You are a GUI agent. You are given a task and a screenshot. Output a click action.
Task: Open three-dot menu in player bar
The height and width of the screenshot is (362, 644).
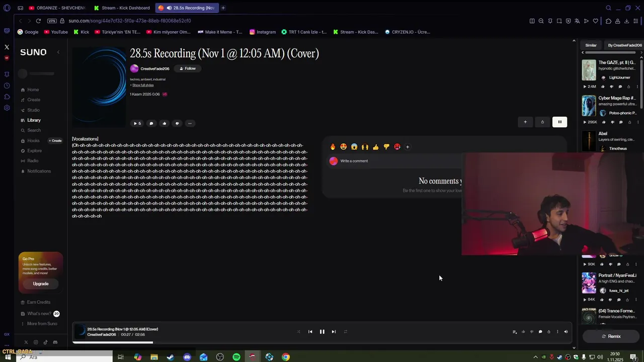pyautogui.click(x=557, y=332)
